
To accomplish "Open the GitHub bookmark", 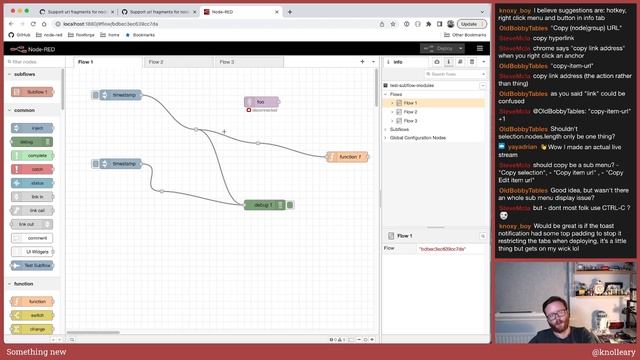I will [x=20, y=35].
